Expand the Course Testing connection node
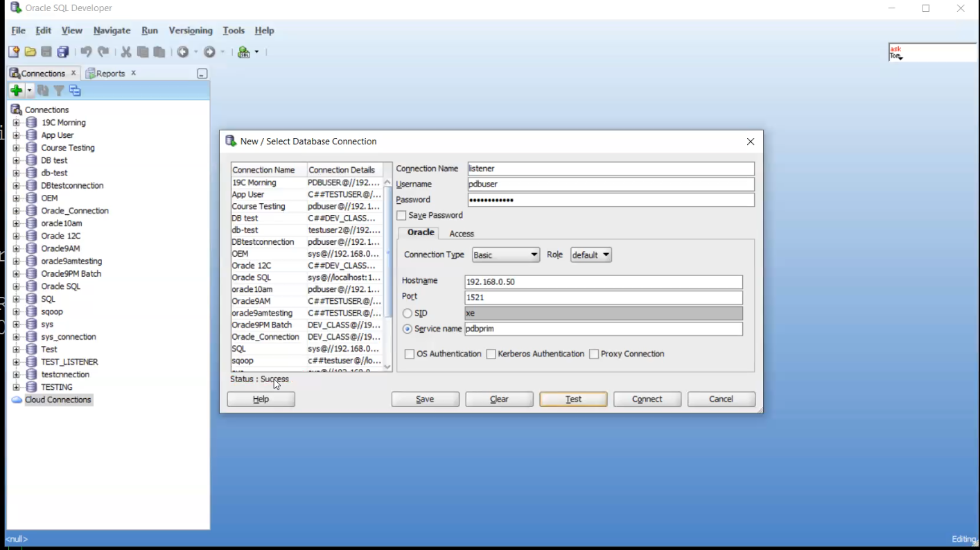The width and height of the screenshot is (980, 550). pos(17,148)
